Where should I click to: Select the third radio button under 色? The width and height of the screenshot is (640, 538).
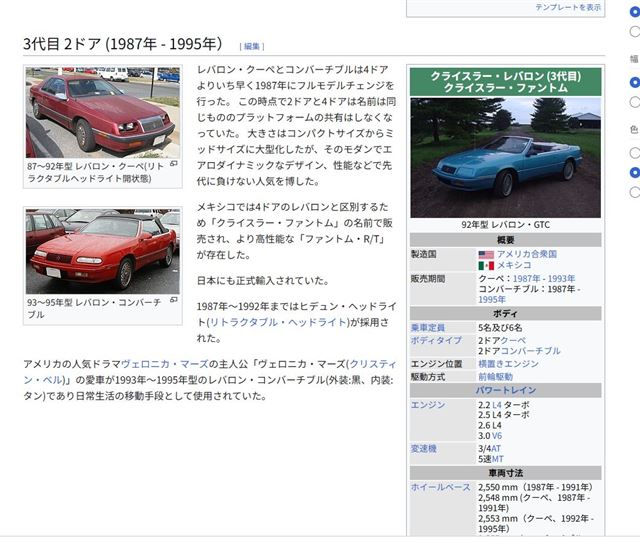tap(634, 192)
